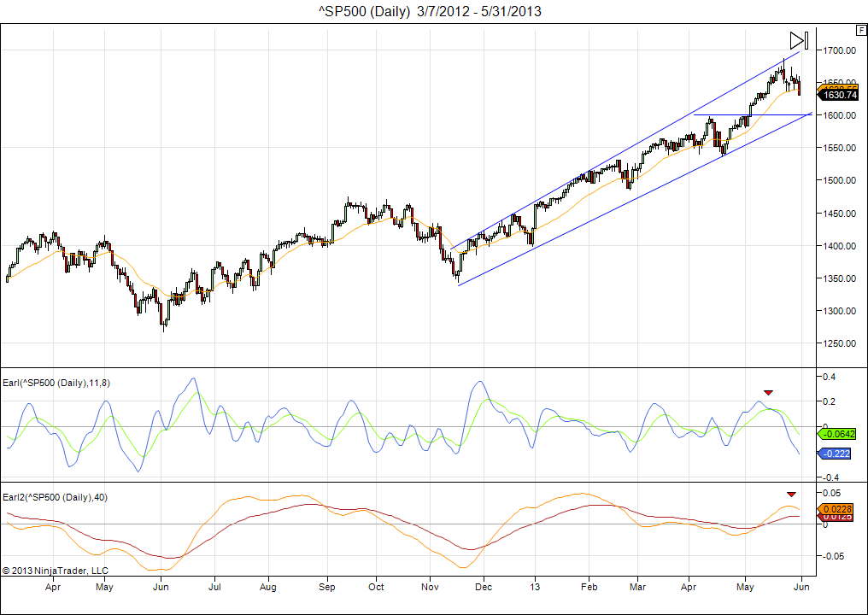
Task: Click the Earl2(^SP500 (Daily),40) indicator label
Action: pos(53,497)
